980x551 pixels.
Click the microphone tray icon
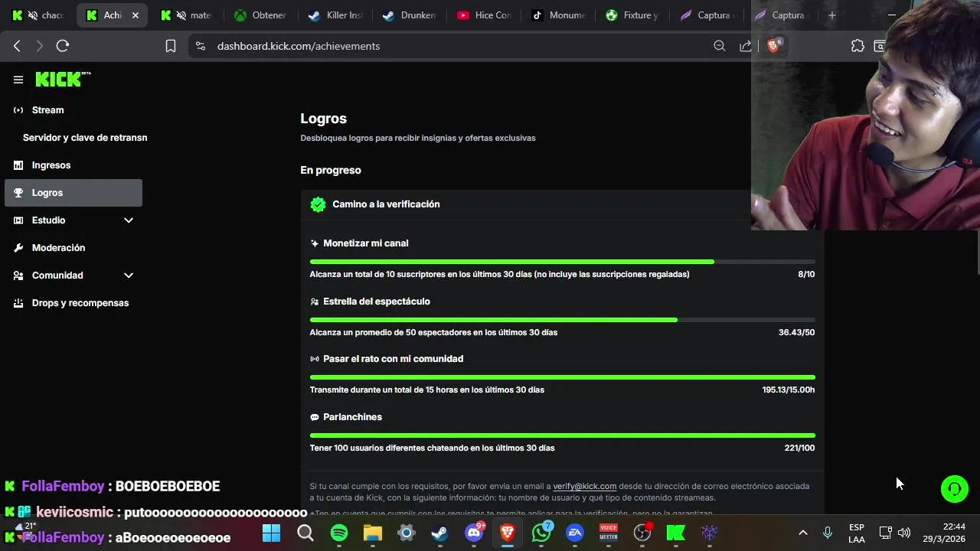tap(827, 533)
